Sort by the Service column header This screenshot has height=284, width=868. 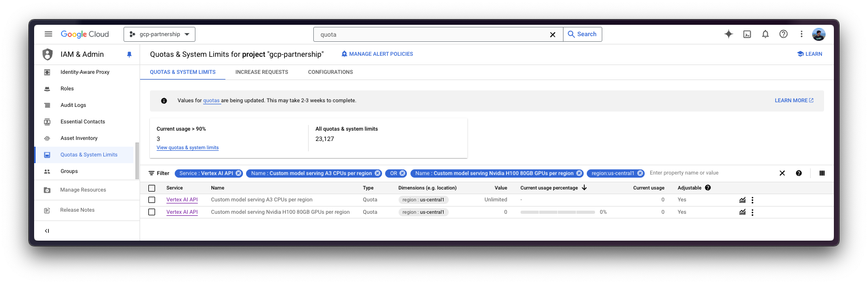175,188
